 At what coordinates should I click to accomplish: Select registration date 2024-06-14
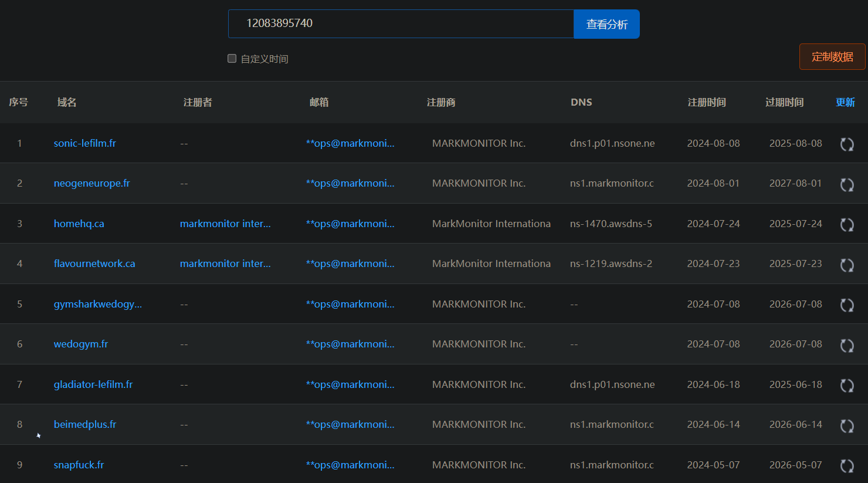713,424
